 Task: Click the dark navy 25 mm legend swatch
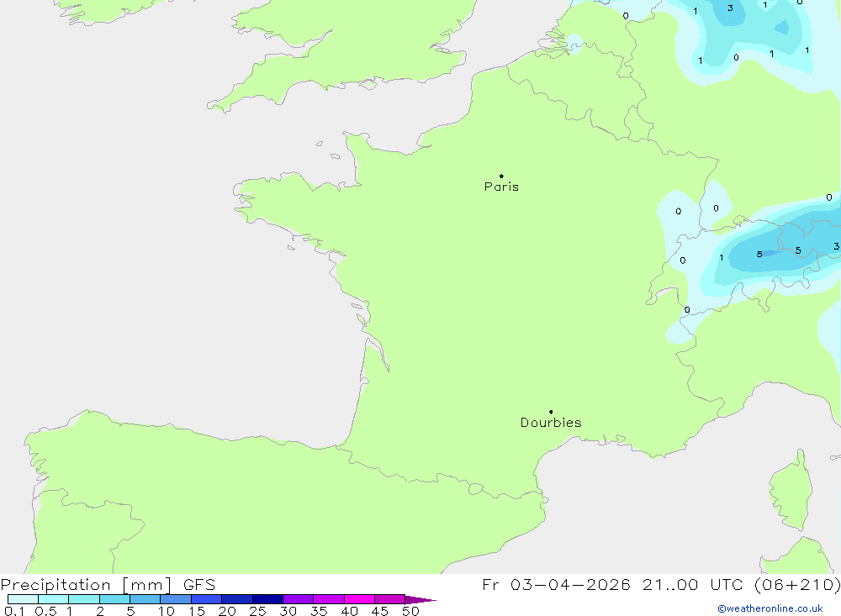click(267, 599)
